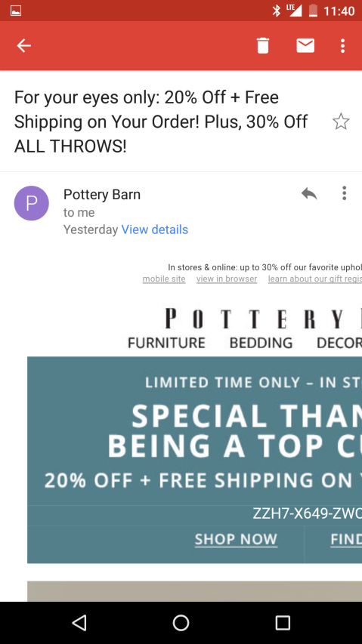Open message options three-dot menu

pos(345,193)
